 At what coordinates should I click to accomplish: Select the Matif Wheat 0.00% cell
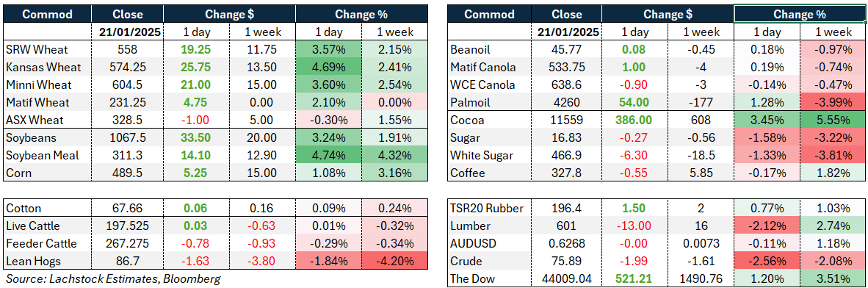[394, 102]
